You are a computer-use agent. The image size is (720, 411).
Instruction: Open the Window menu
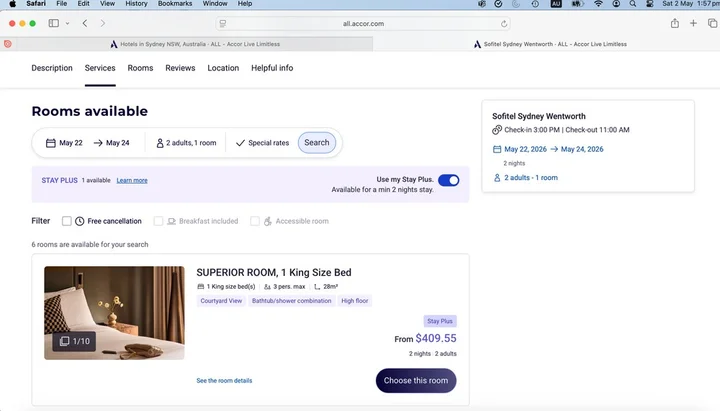215,4
